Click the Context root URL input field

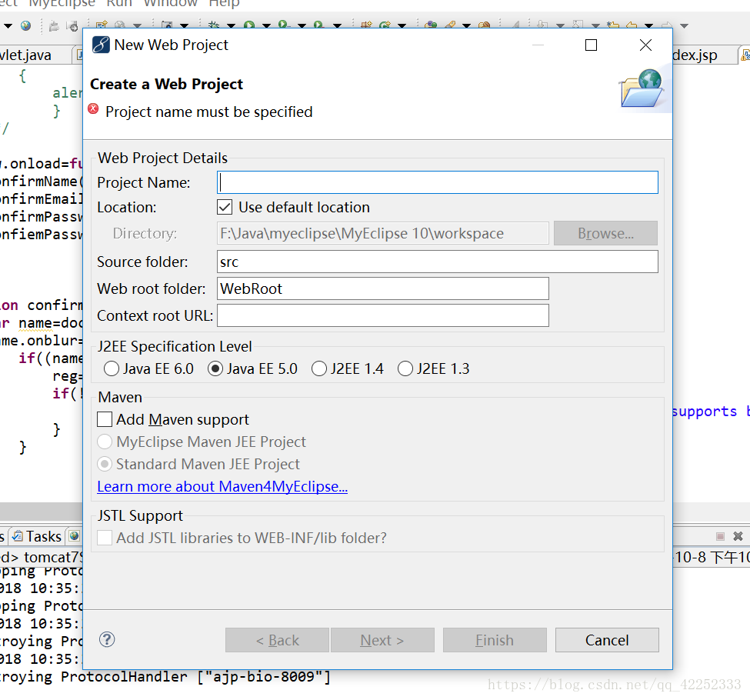pyautogui.click(x=382, y=315)
